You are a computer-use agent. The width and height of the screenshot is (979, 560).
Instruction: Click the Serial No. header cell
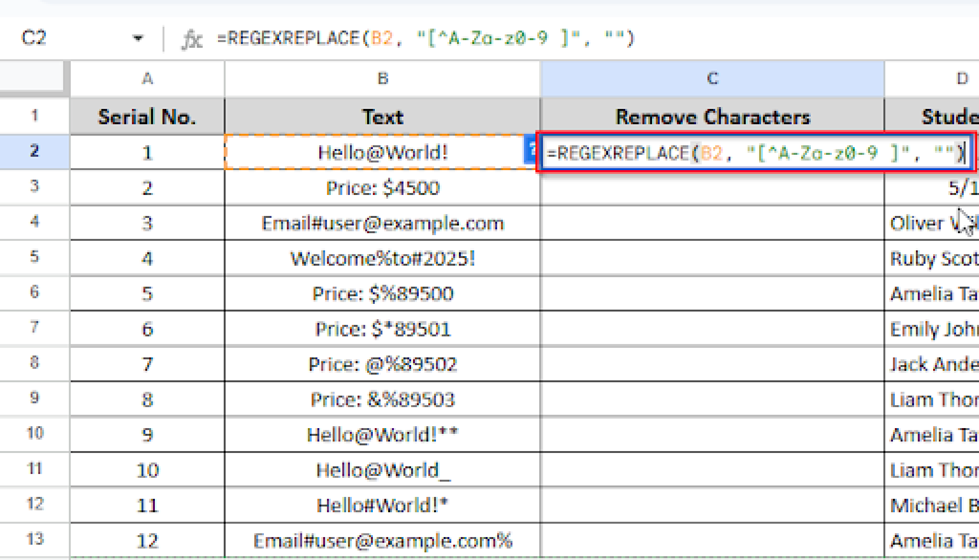[147, 117]
